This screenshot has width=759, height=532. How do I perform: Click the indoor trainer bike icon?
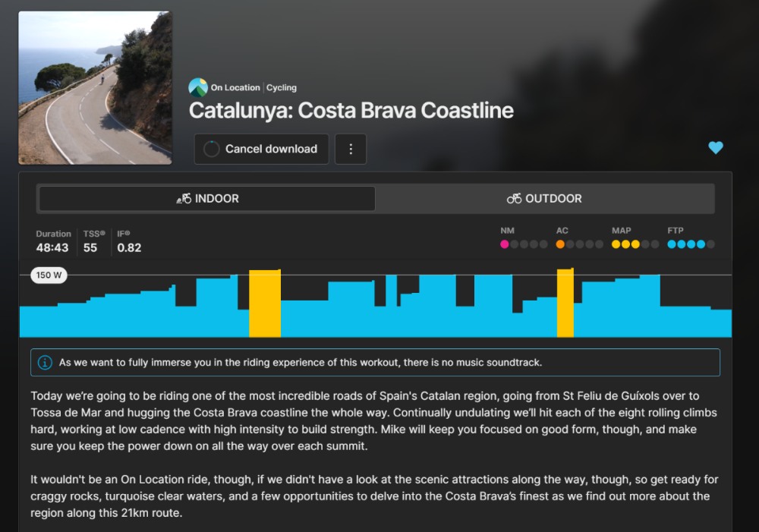(184, 199)
